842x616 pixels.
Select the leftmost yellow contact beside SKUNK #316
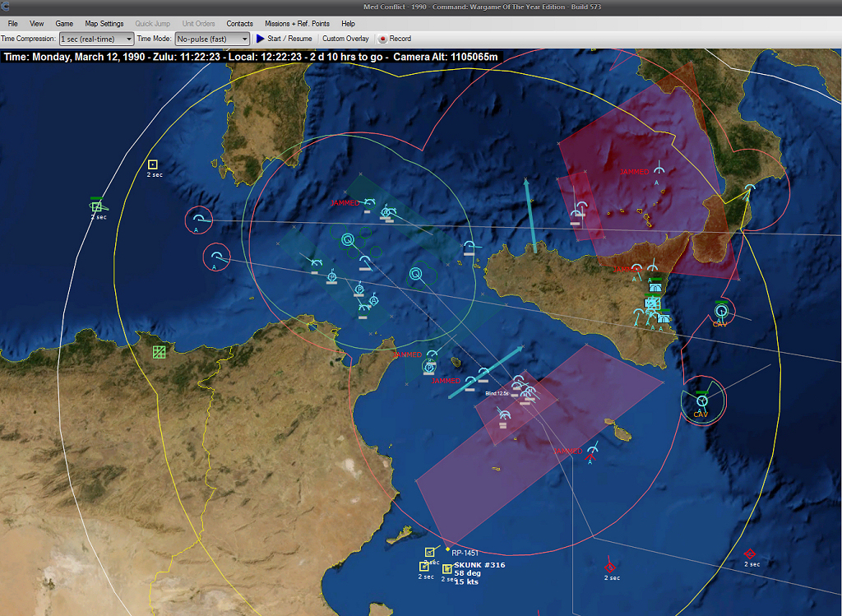point(423,567)
